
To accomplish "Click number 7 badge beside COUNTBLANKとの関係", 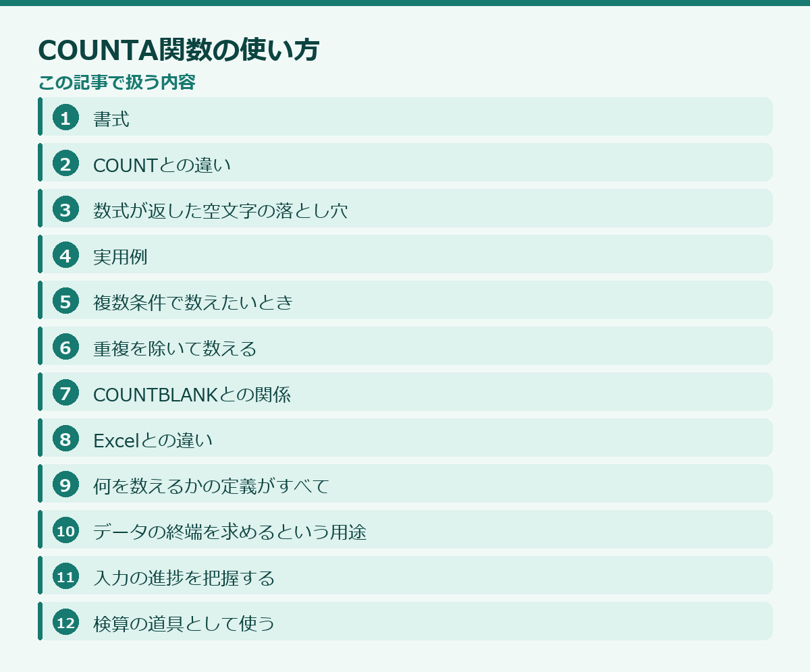I will point(65,393).
